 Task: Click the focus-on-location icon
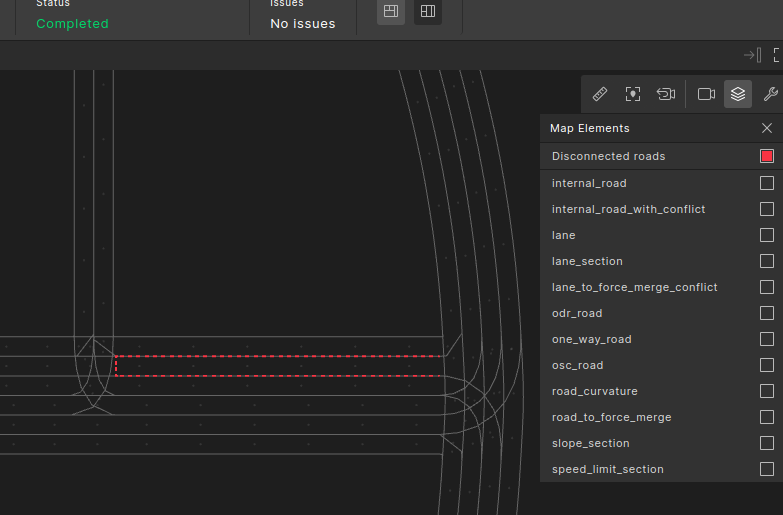point(633,94)
